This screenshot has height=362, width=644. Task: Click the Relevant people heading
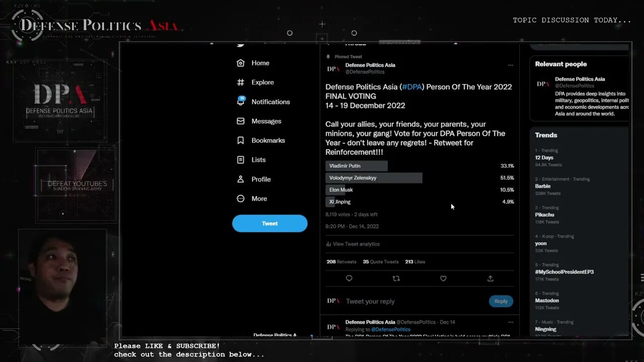point(561,64)
